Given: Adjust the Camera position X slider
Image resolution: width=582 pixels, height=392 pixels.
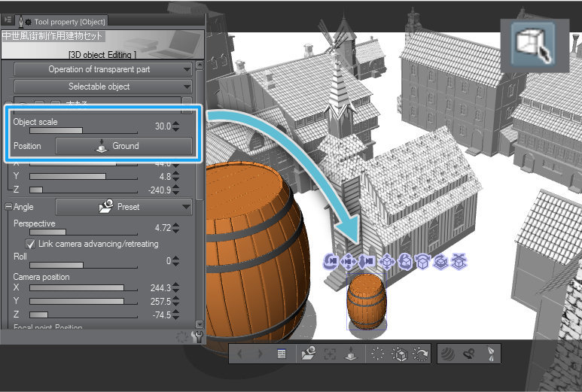Looking at the screenshot, I should coord(84,287).
